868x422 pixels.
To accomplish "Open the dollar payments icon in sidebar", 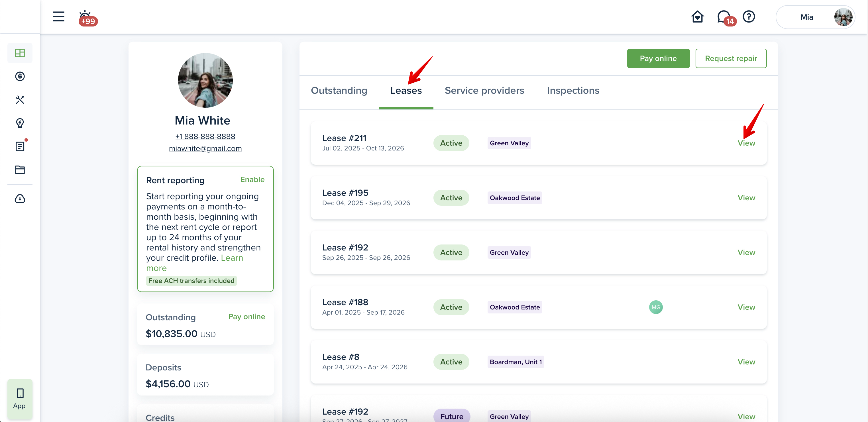I will 20,77.
